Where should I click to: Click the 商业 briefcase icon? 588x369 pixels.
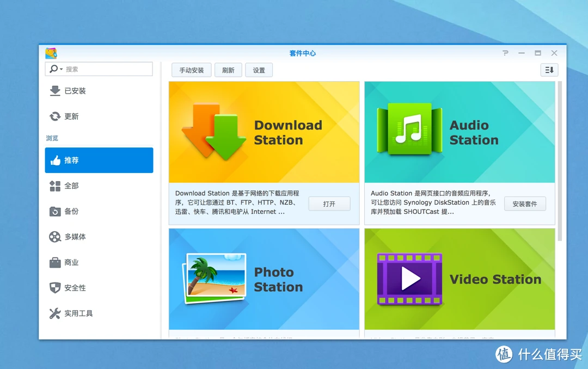(x=55, y=262)
